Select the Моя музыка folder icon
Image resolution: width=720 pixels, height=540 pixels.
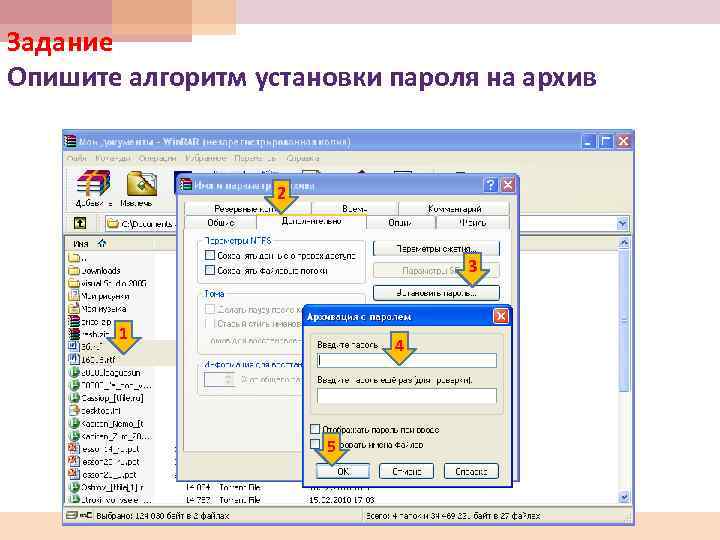pos(73,309)
